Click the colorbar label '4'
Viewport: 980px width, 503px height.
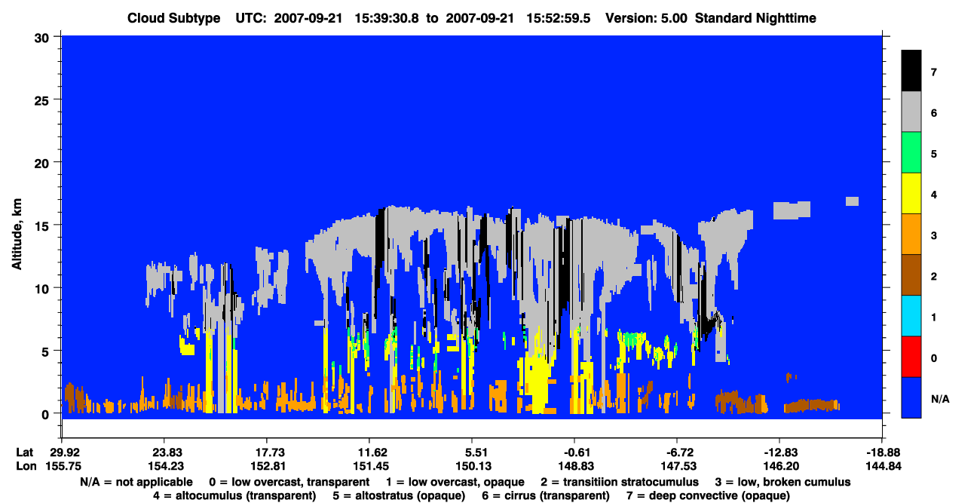pos(933,195)
